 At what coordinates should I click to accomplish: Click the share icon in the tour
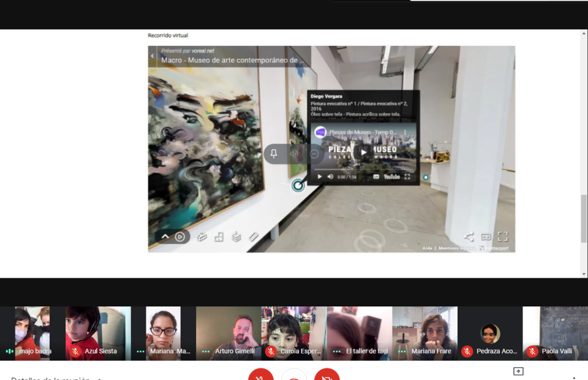click(469, 237)
